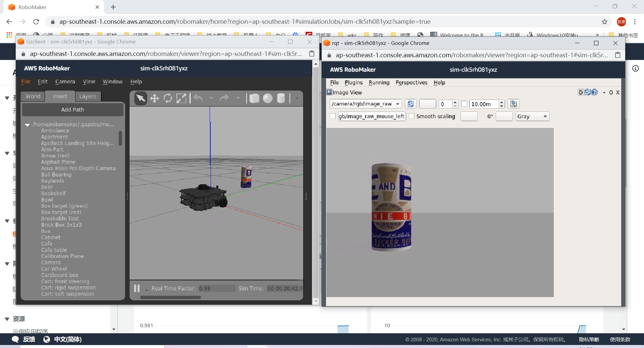Open the Camera menu in Gazebo
Screen dimensions: 644x348
pos(65,82)
